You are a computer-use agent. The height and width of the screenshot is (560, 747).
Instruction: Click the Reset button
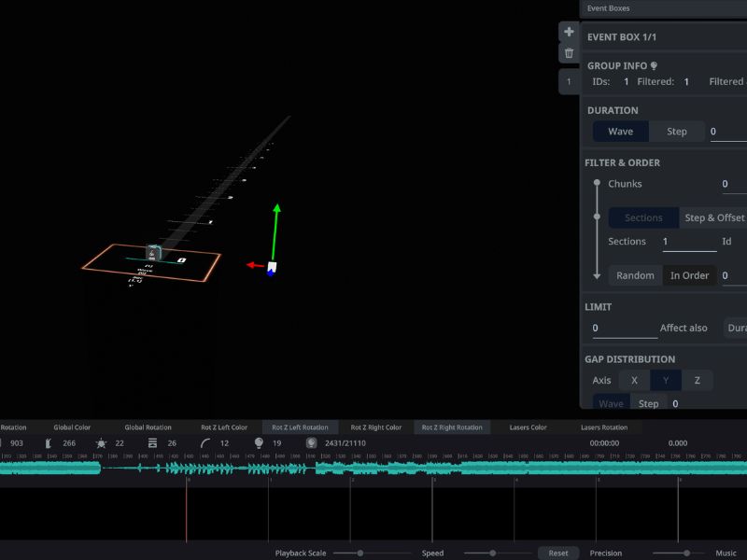click(x=558, y=553)
